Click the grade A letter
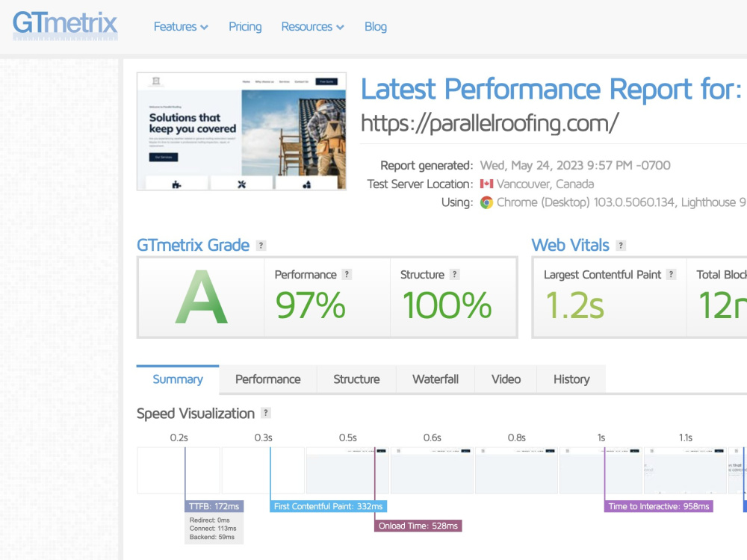 tap(201, 298)
